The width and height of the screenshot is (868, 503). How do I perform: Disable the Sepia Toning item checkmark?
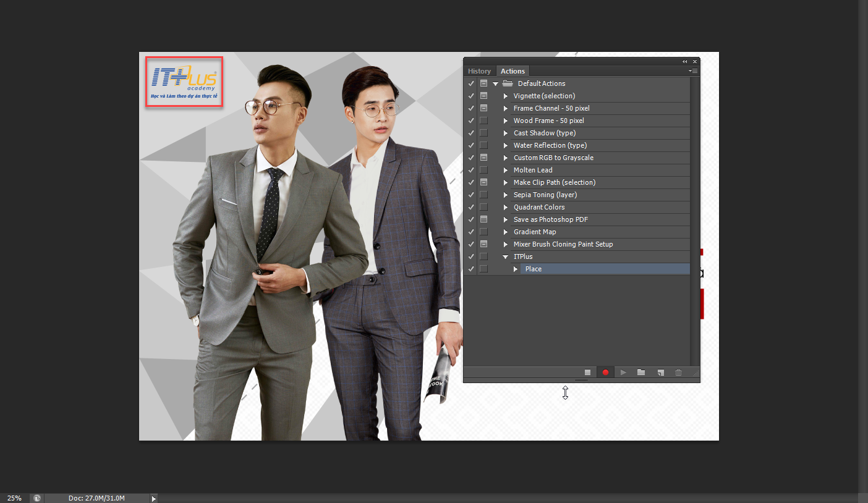(x=471, y=195)
